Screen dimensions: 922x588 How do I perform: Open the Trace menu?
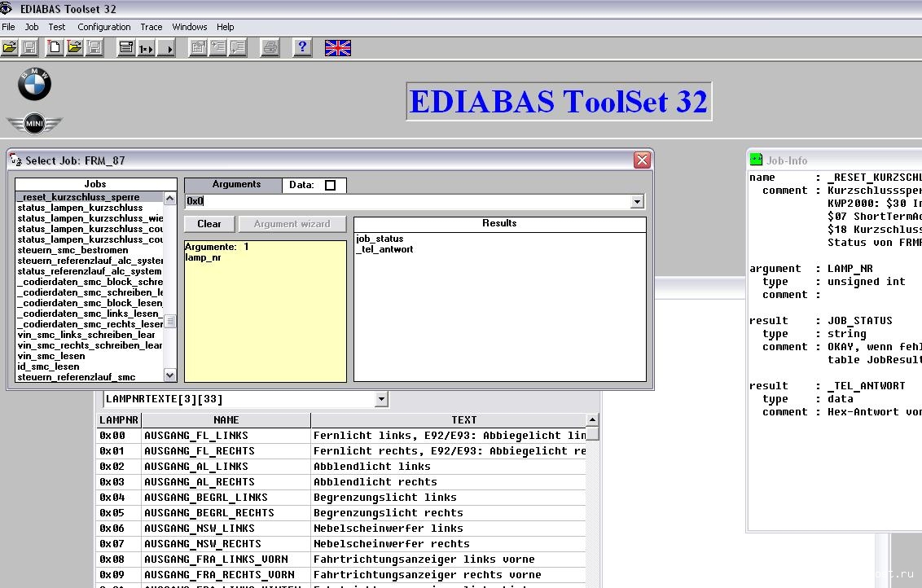pos(151,27)
